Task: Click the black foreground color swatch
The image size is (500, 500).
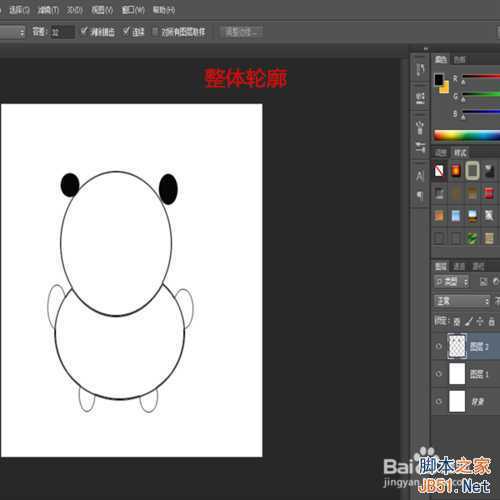Action: tap(439, 79)
